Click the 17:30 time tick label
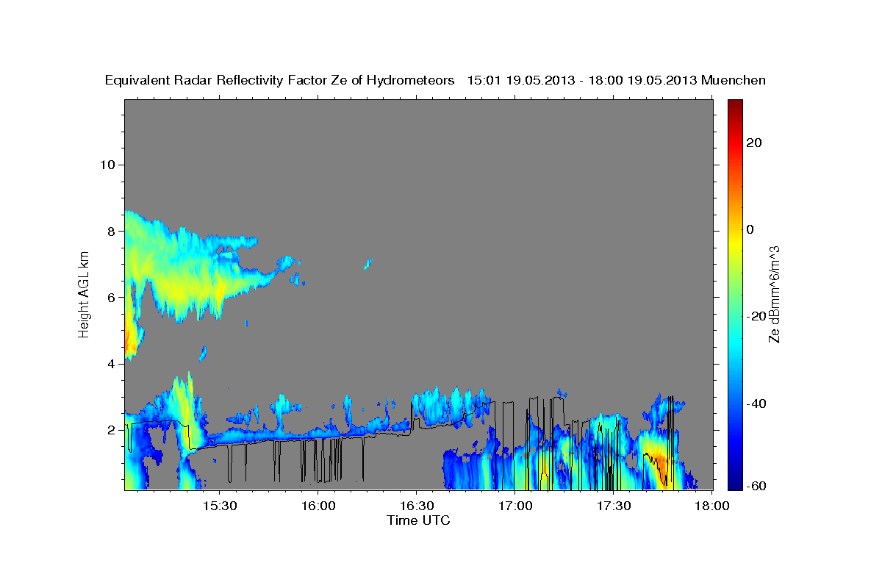This screenshot has width=882, height=588. pos(613,506)
